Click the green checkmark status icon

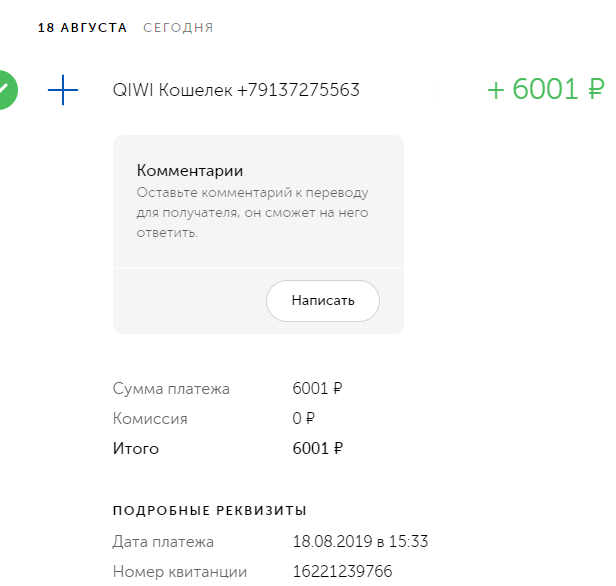(x=8, y=90)
